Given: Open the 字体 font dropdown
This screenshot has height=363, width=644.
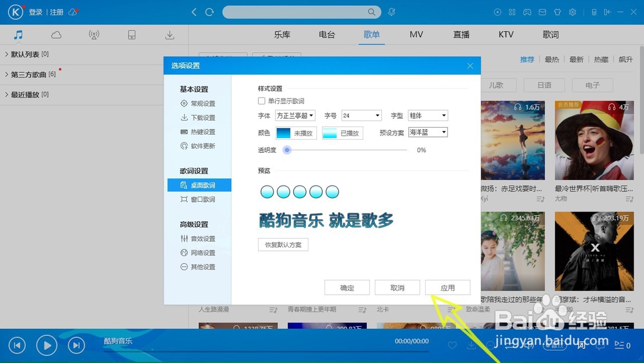Looking at the screenshot, I should [x=295, y=115].
